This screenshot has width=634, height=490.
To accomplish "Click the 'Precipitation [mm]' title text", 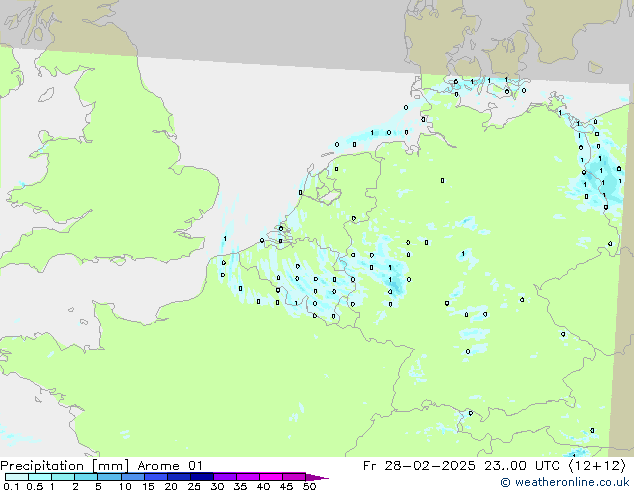I will tap(65, 466).
